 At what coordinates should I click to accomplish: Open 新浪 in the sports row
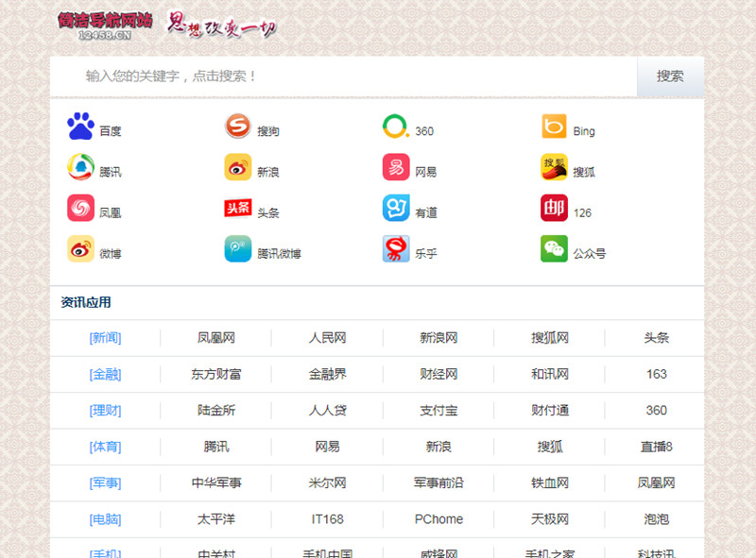tap(438, 447)
